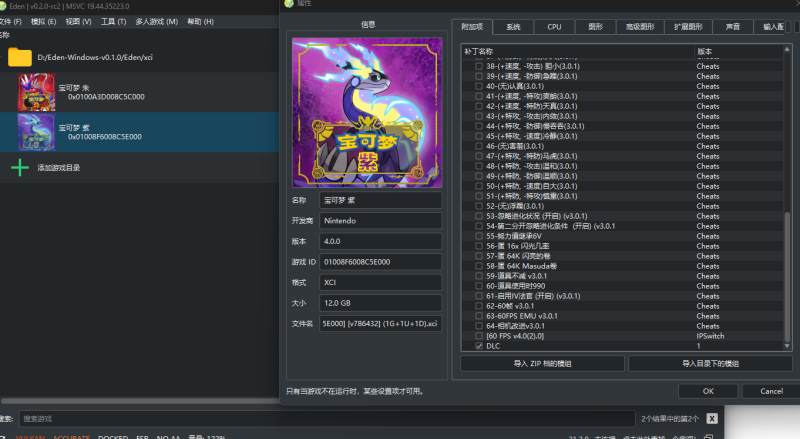Switch to the 声音 tab
The width and height of the screenshot is (800, 439).
coord(733,27)
